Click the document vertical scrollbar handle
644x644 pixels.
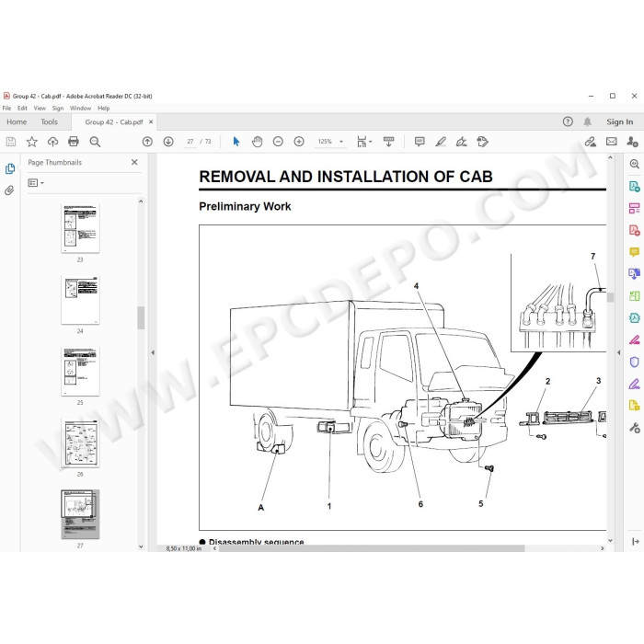click(610, 297)
